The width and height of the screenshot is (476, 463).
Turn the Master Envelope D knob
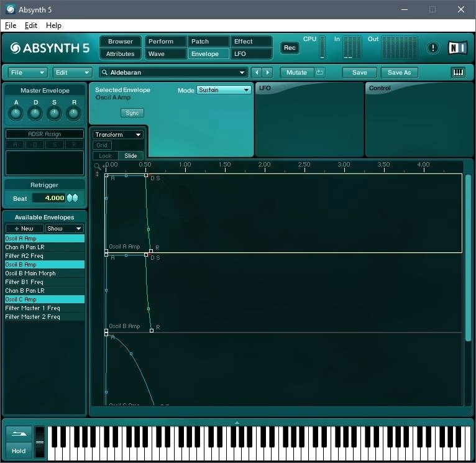(35, 114)
